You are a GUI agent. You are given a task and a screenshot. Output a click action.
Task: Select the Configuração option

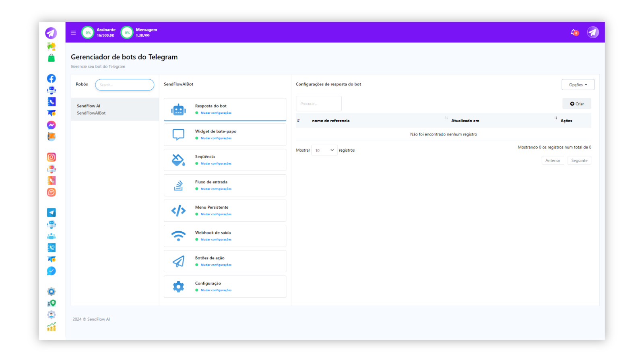coord(225,286)
